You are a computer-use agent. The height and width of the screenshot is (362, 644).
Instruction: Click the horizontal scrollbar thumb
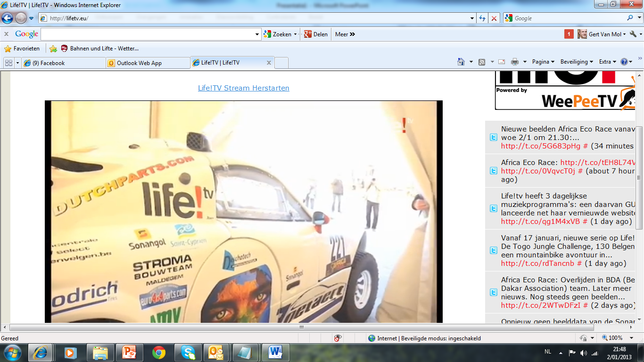point(302,327)
